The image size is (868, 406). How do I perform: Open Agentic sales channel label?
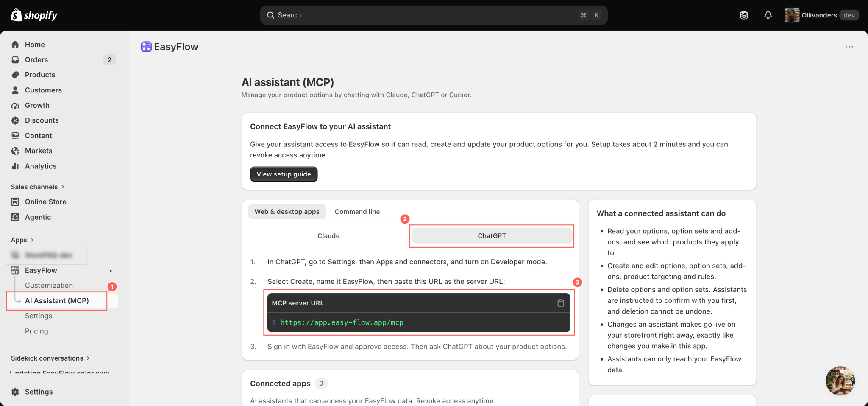[38, 217]
